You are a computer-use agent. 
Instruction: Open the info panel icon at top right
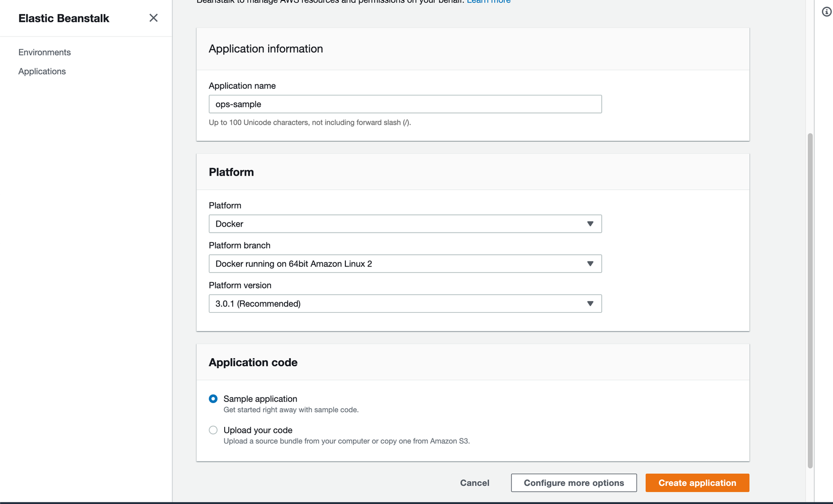[826, 12]
